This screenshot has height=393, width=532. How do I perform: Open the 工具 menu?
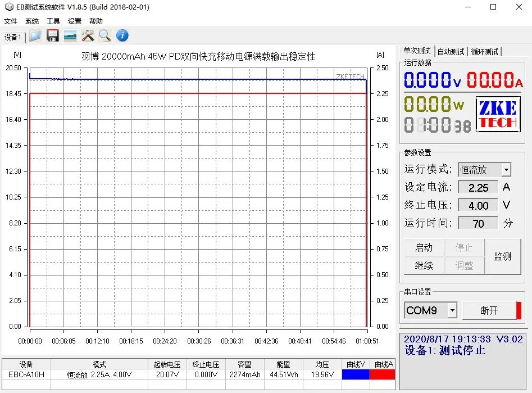click(x=53, y=21)
